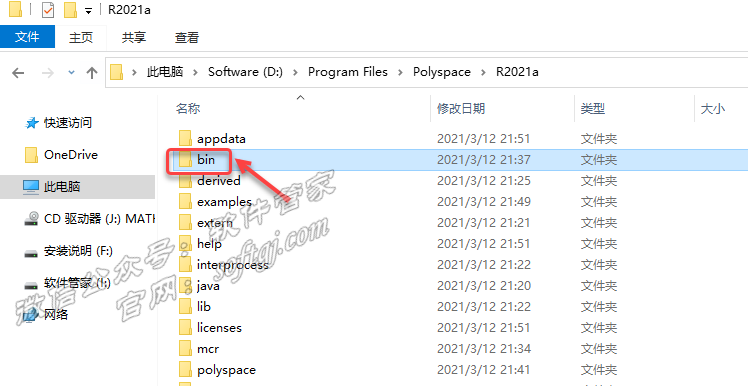748x386 pixels.
Task: Click Program Files breadcrumb
Action: pos(348,72)
